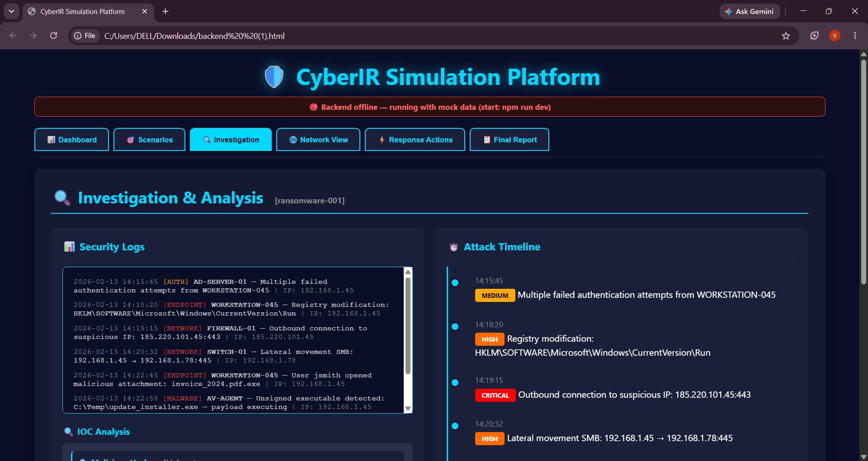Click the [AUTH] log tag
Viewport: 868px width, 461px height.
[x=176, y=282]
